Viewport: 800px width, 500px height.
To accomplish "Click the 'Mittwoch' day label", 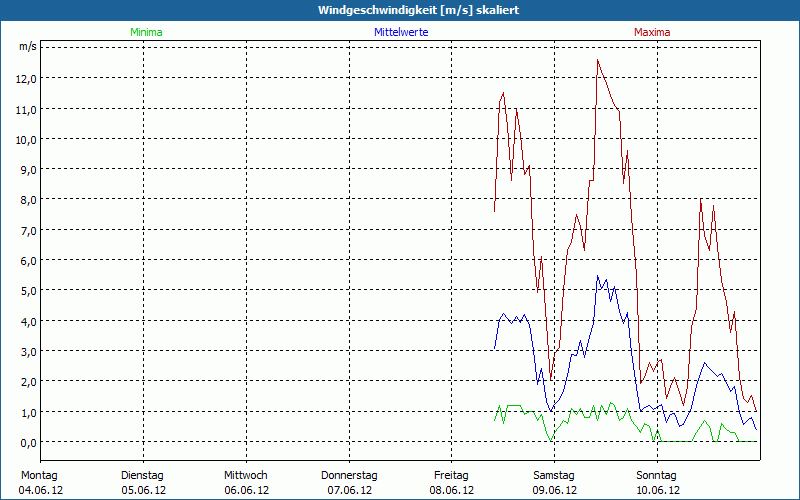I will coord(245,476).
